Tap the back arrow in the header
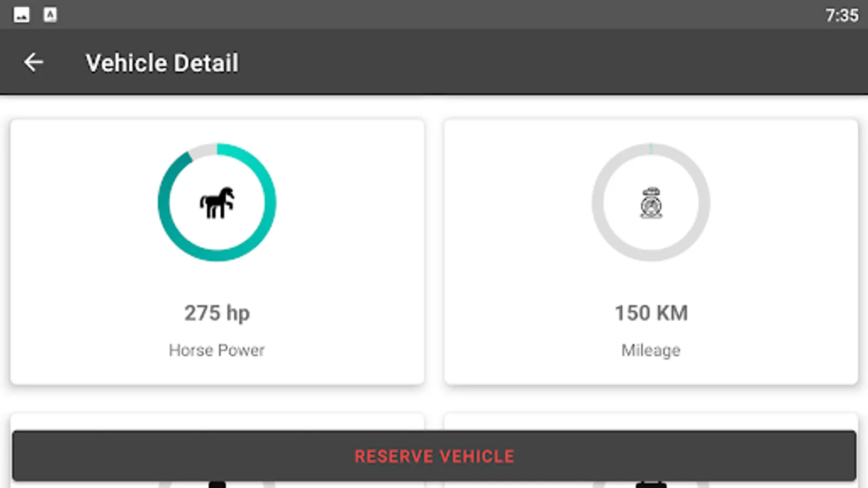The image size is (868, 488). click(x=33, y=62)
